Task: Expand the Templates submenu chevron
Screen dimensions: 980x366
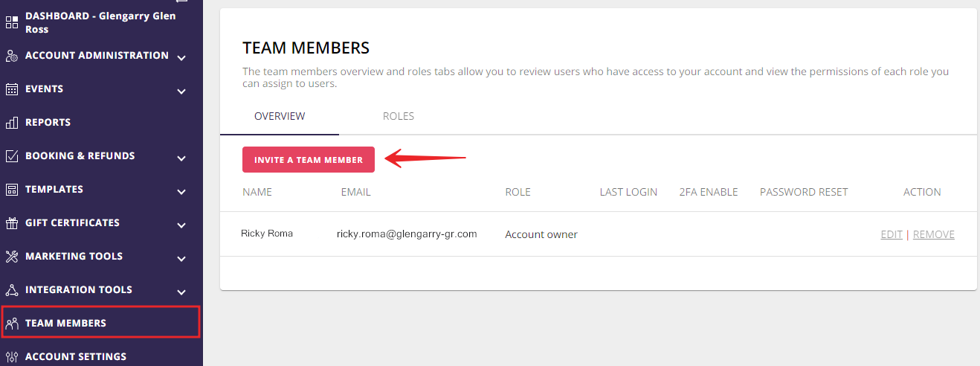Action: click(x=181, y=192)
